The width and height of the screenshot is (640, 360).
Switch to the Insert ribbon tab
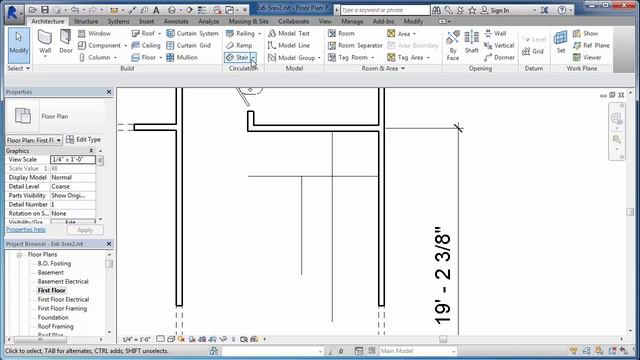(147, 21)
